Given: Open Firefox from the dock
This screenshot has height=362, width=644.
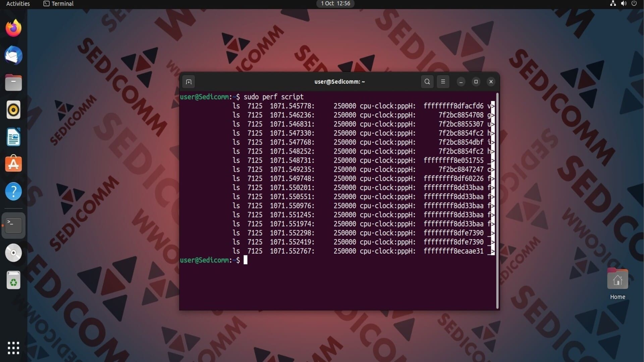Looking at the screenshot, I should tap(13, 28).
